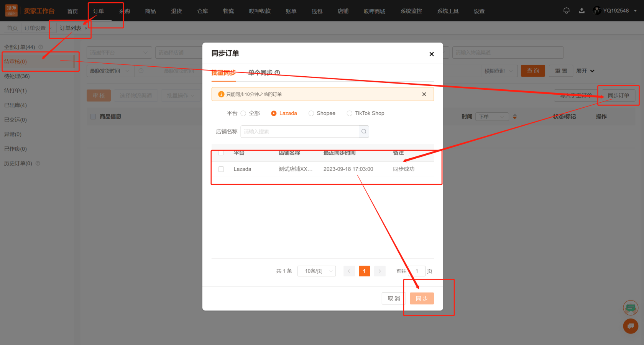Viewport: 644px width, 345px height.
Task: Click the 同步成功 remark cell
Action: point(404,169)
